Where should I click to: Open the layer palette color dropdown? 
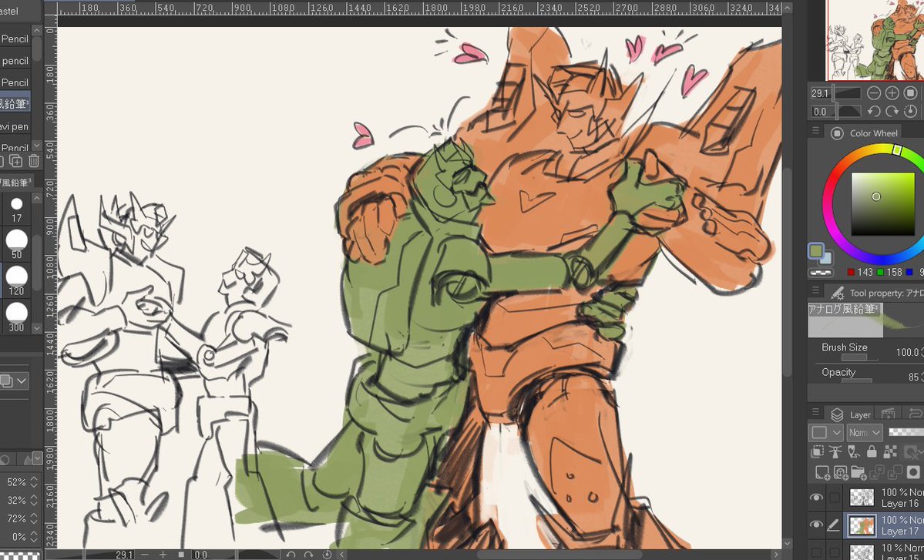tap(825, 433)
